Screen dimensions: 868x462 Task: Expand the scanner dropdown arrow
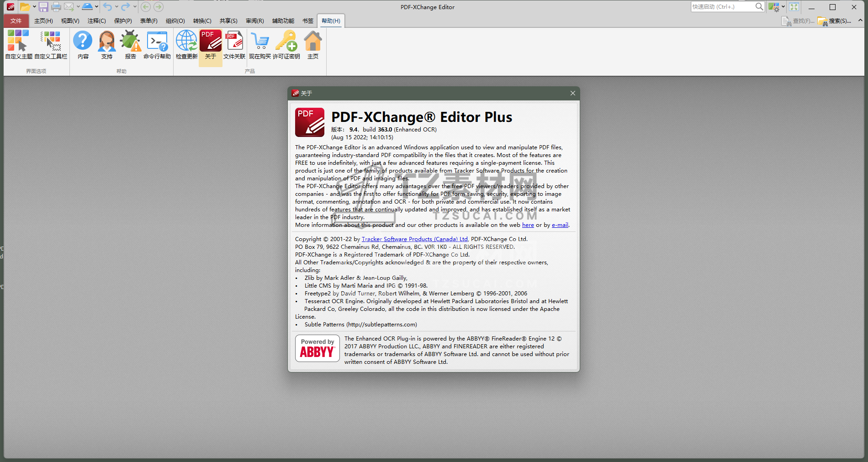point(96,7)
